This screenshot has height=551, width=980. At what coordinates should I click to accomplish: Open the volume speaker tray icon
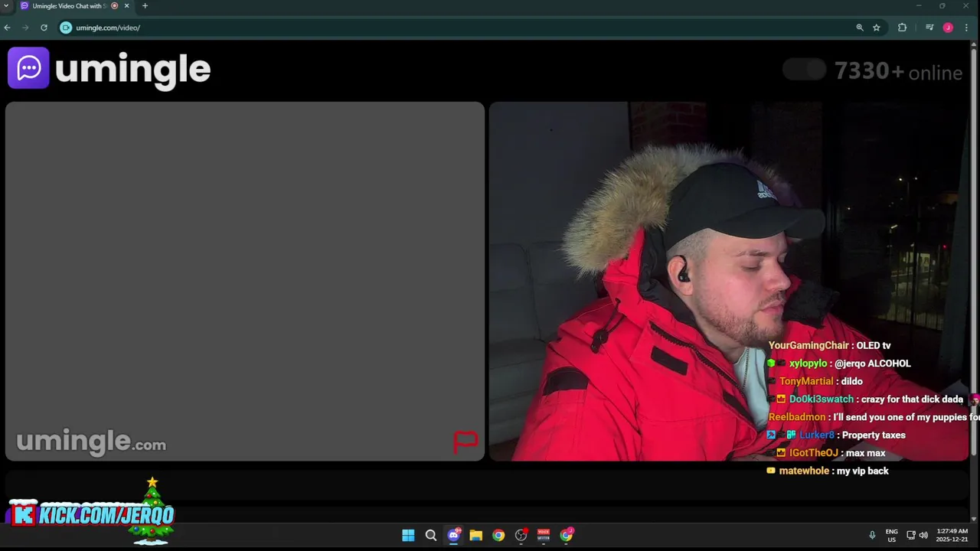(923, 535)
